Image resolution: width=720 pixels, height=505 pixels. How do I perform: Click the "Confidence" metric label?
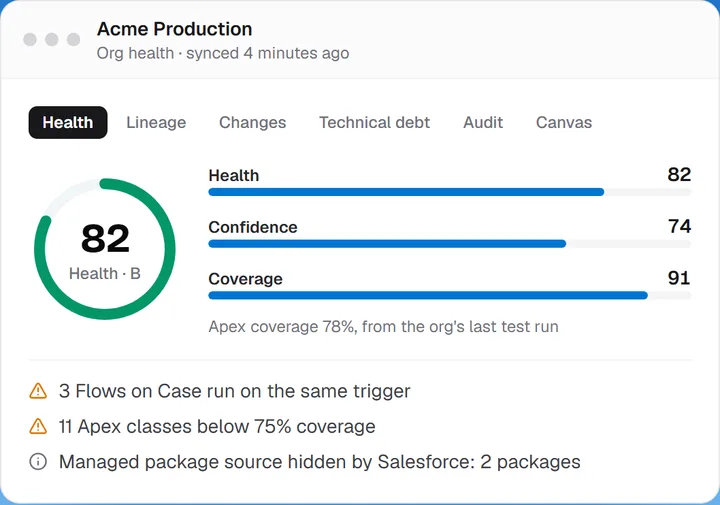tap(253, 227)
